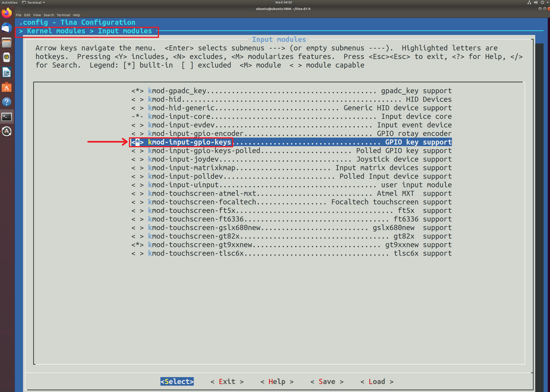Click the Help button at bottom
550x392 pixels.
pyautogui.click(x=277, y=381)
